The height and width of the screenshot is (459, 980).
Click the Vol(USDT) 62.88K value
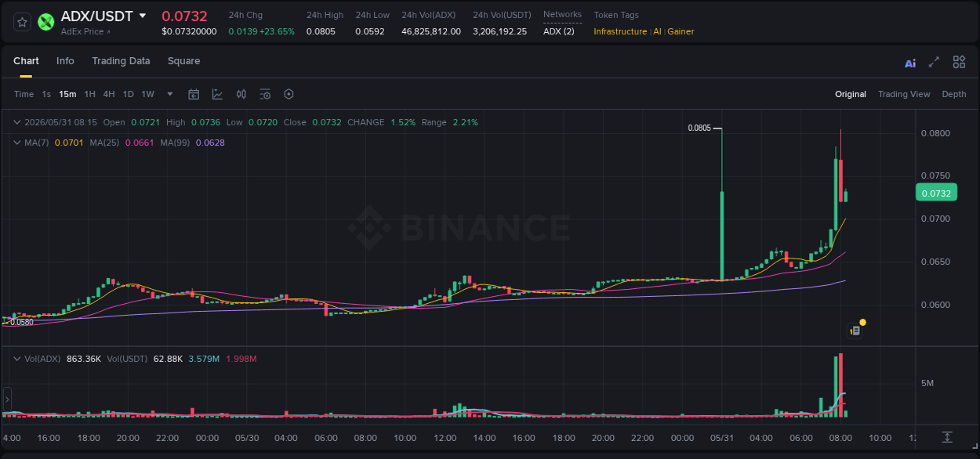(x=169, y=359)
